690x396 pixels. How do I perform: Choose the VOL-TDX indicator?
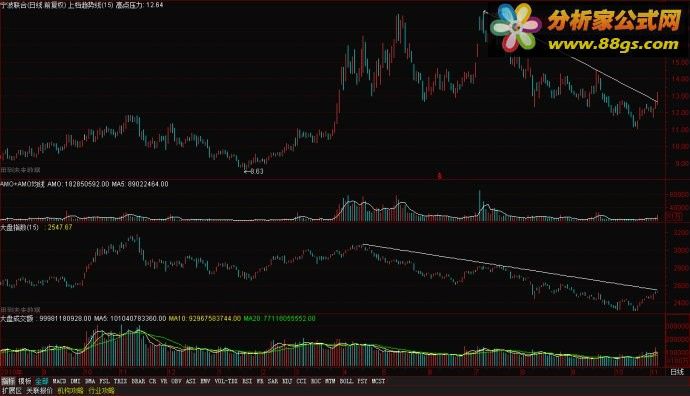click(226, 381)
